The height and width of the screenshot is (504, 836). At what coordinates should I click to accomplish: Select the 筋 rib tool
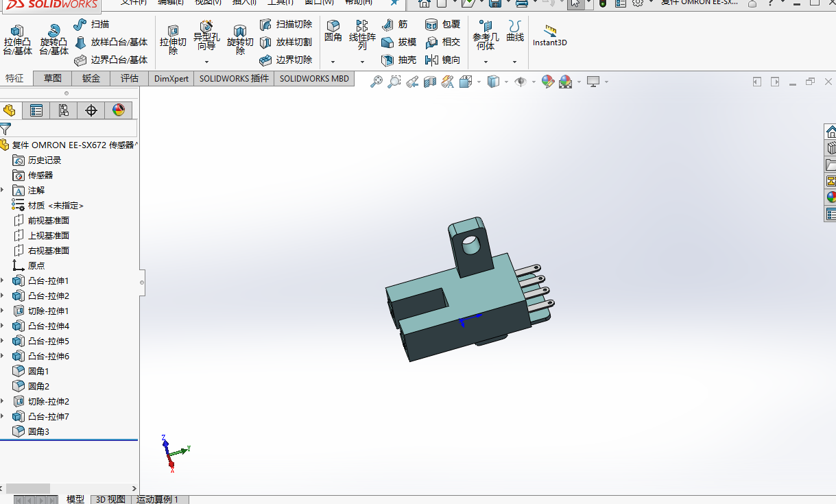click(394, 25)
